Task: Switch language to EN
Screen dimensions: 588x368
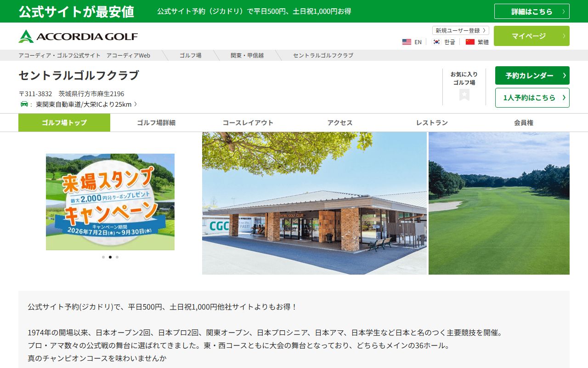Action: [418, 42]
